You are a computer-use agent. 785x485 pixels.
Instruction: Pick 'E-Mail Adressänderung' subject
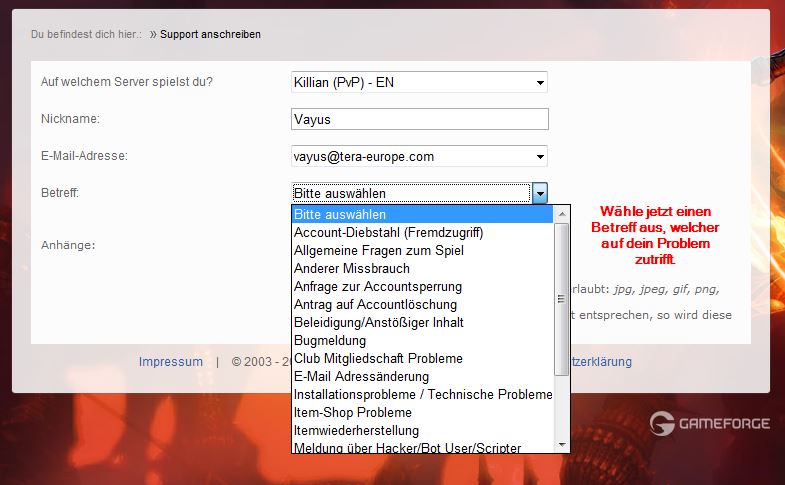click(420, 376)
